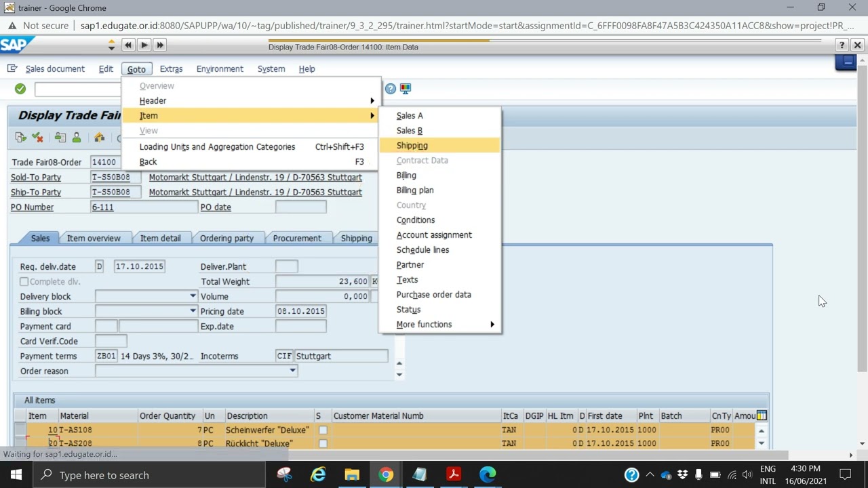Image resolution: width=868 pixels, height=488 pixels.
Task: Click the fast-forward playback button
Action: (160, 45)
